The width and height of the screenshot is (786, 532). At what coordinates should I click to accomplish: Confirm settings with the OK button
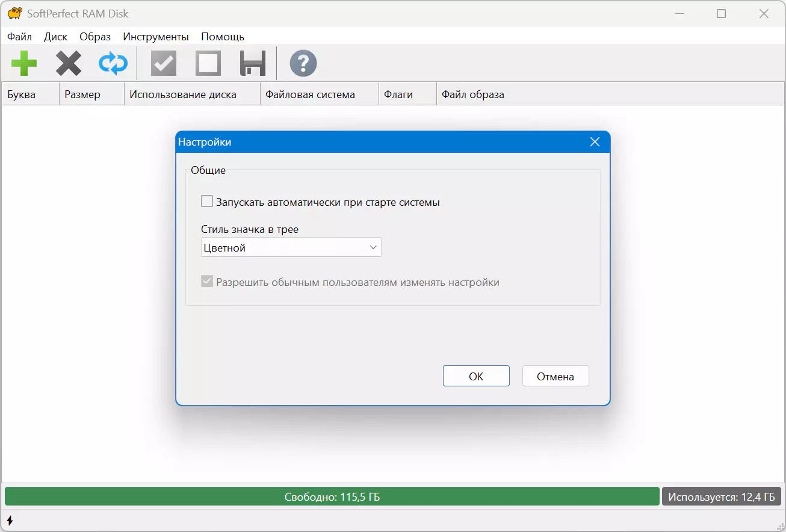(476, 376)
